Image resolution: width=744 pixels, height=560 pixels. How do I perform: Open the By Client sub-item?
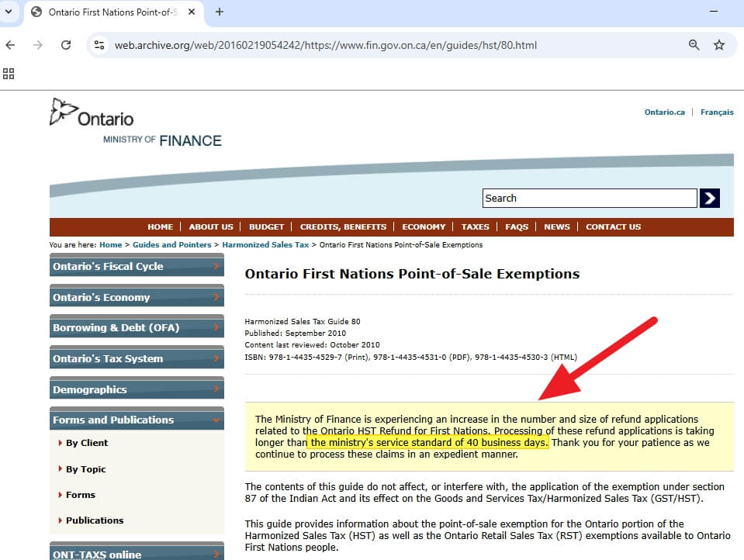coord(87,443)
